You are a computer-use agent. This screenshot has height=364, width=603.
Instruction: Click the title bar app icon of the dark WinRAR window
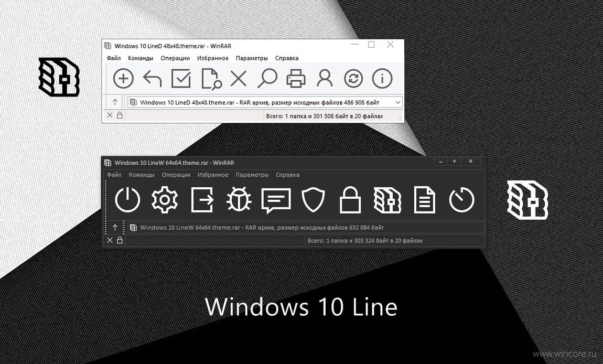pos(107,163)
